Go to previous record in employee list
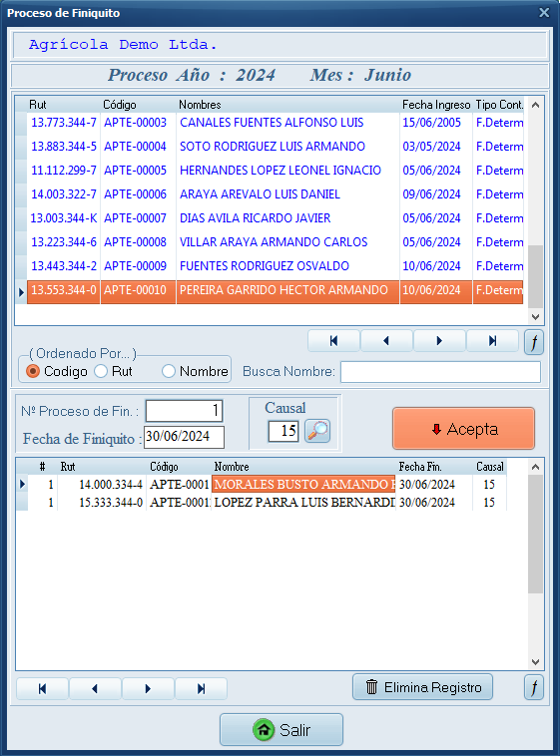Image resolution: width=560 pixels, height=756 pixels. click(x=386, y=341)
